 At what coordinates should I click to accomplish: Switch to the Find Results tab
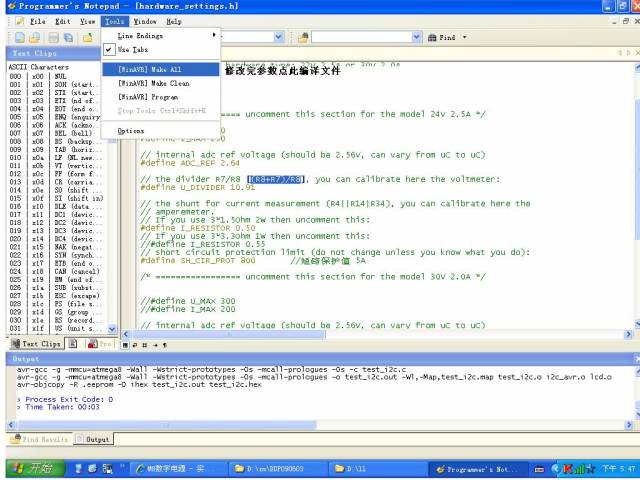(x=42, y=439)
